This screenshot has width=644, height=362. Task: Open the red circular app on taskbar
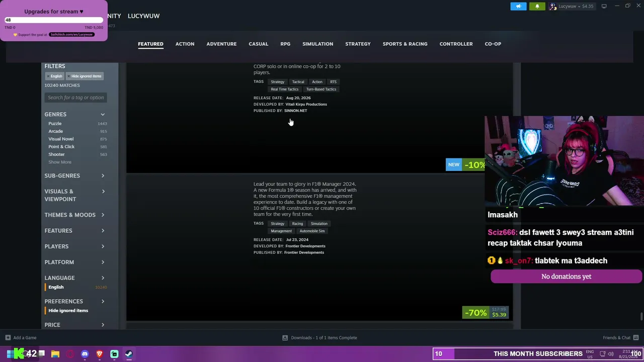pyautogui.click(x=70, y=354)
